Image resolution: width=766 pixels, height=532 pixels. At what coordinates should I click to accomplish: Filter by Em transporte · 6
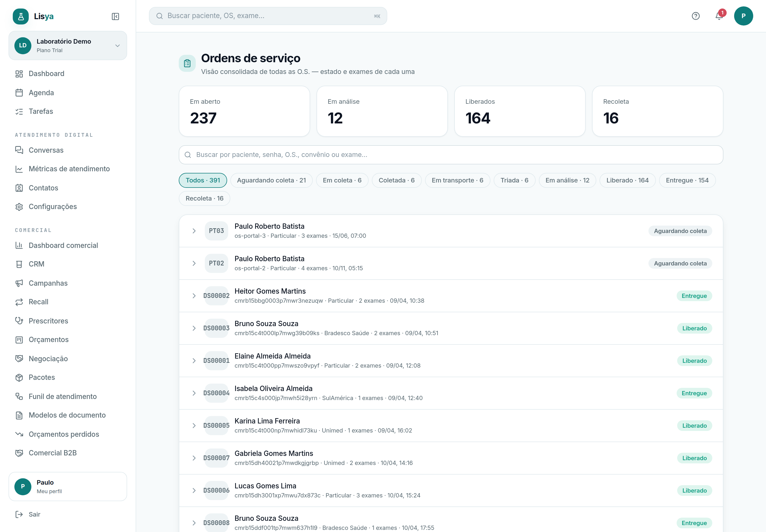[457, 180]
